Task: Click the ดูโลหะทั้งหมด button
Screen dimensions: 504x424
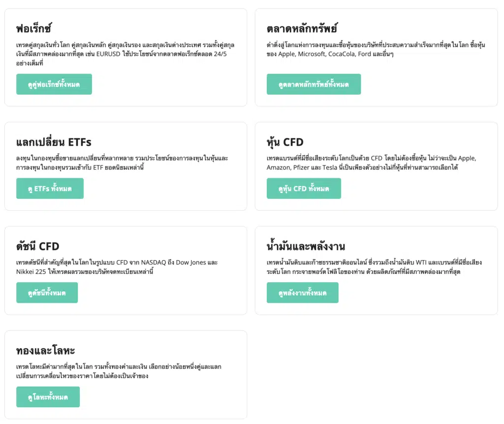Action: point(48,397)
